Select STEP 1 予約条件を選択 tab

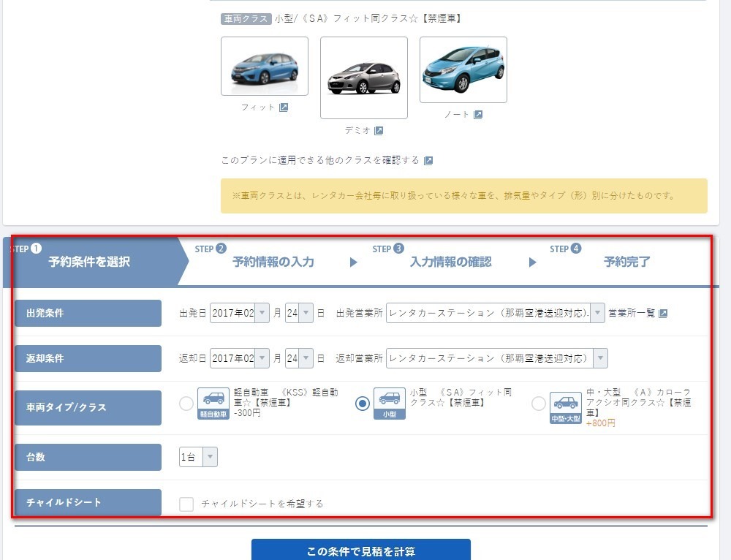pos(89,262)
